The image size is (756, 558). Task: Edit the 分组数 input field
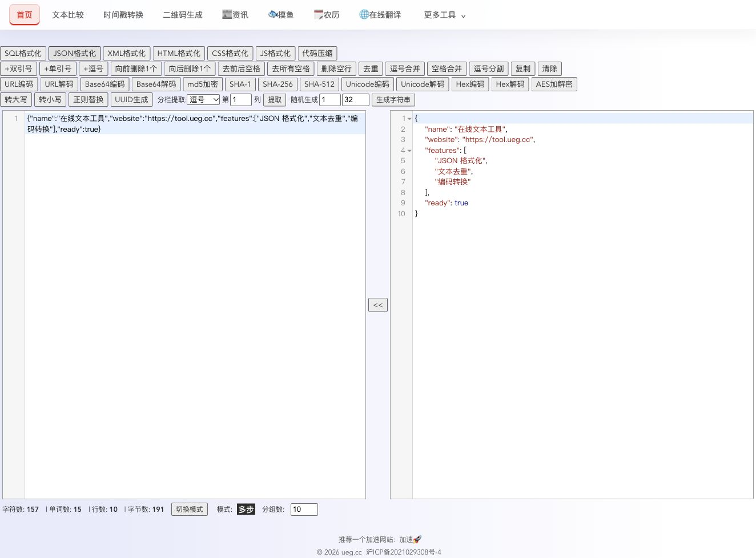click(304, 509)
